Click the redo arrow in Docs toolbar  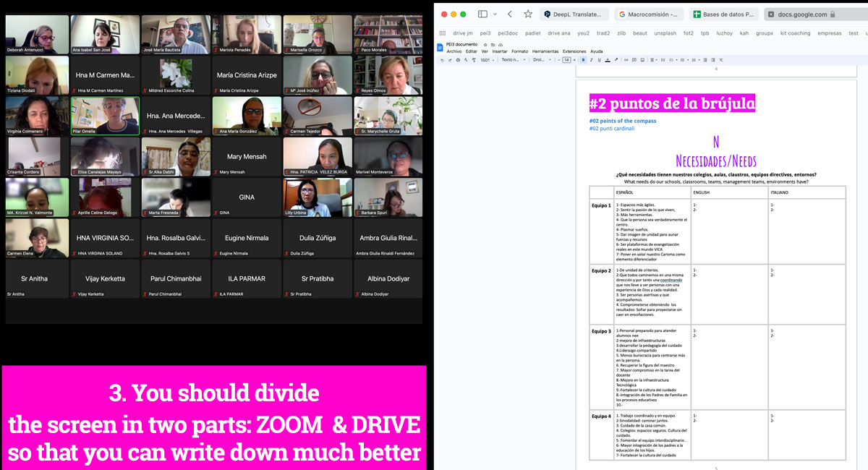pos(449,60)
